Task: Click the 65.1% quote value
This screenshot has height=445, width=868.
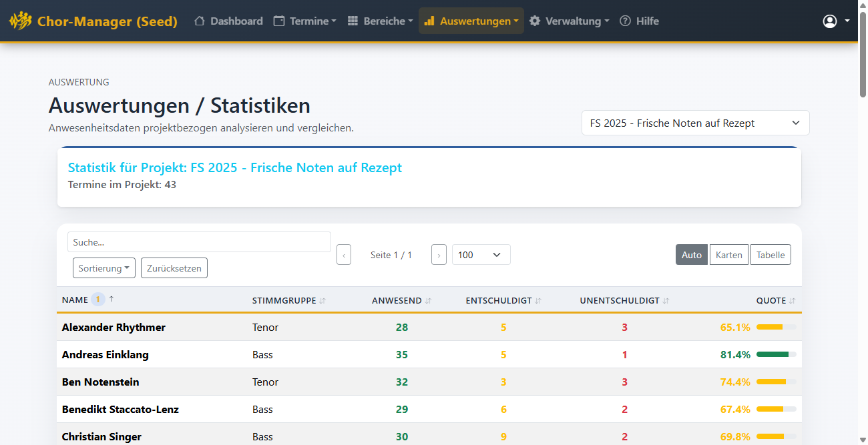Action: pos(736,328)
